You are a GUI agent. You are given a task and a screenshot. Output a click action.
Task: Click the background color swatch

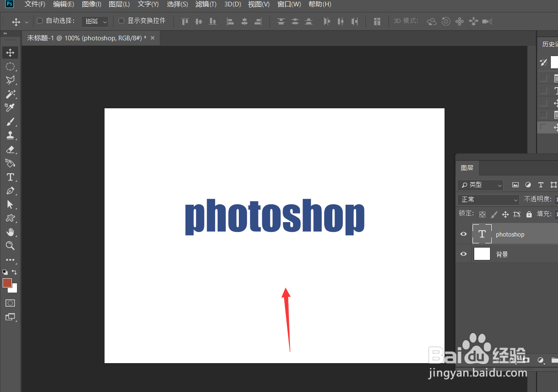(14, 290)
